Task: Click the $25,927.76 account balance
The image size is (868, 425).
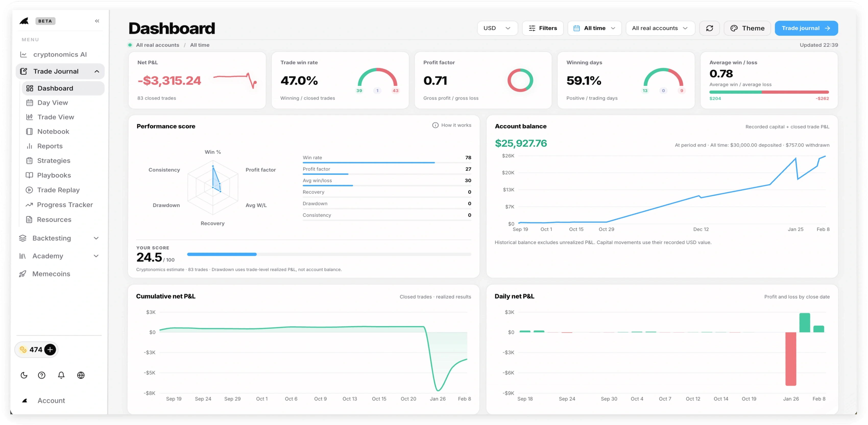Action: point(521,143)
